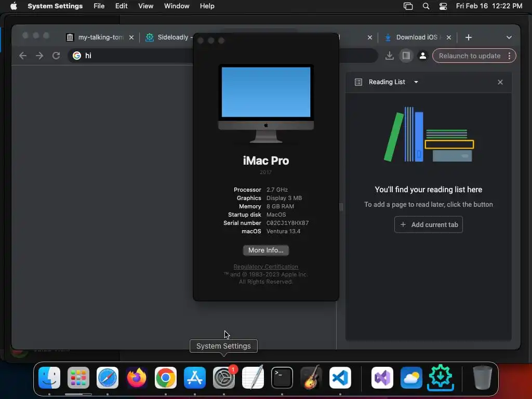The height and width of the screenshot is (399, 532).
Task: Open the Help menu
Action: tap(207, 6)
